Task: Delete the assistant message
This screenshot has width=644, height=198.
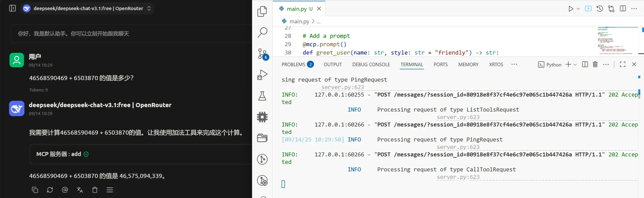Action: point(95,190)
